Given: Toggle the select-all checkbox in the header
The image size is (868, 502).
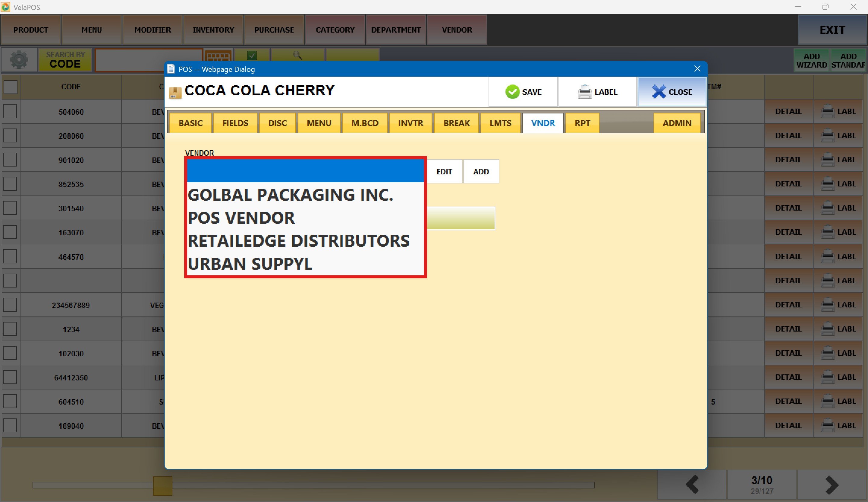Looking at the screenshot, I should (x=10, y=87).
